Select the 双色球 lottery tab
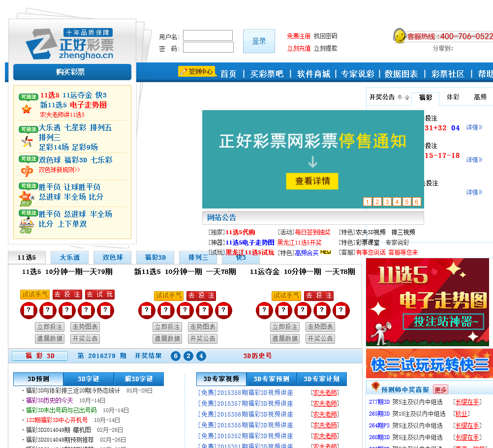The width and height of the screenshot is (493, 448). [112, 257]
